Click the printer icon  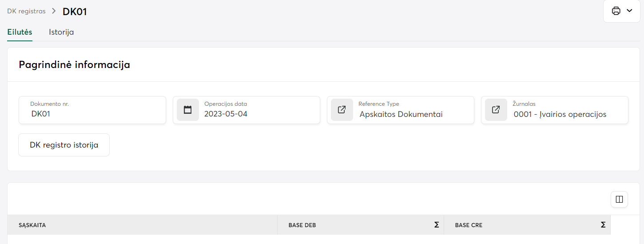coord(616,11)
